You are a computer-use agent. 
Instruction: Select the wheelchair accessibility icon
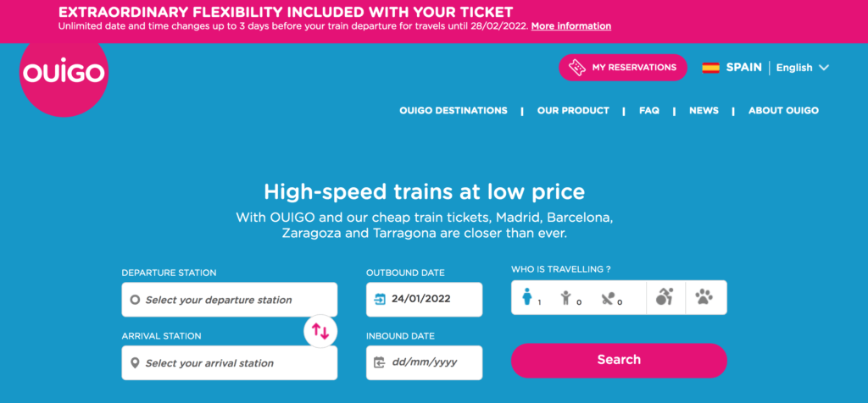tap(665, 297)
